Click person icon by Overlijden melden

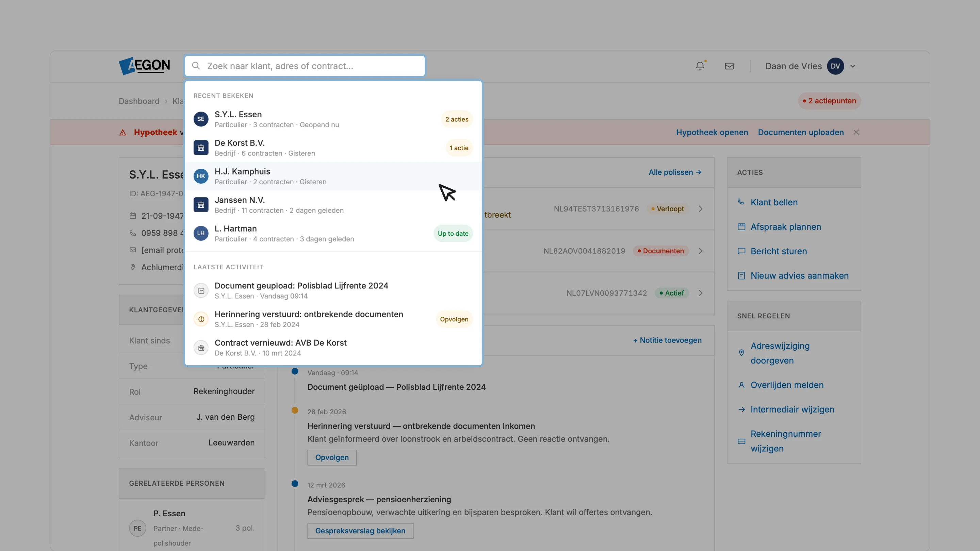click(x=741, y=385)
